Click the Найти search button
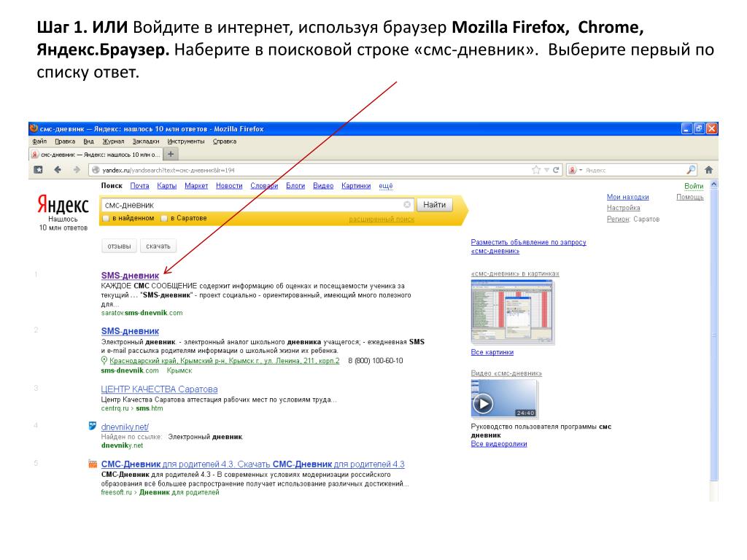 [x=435, y=205]
